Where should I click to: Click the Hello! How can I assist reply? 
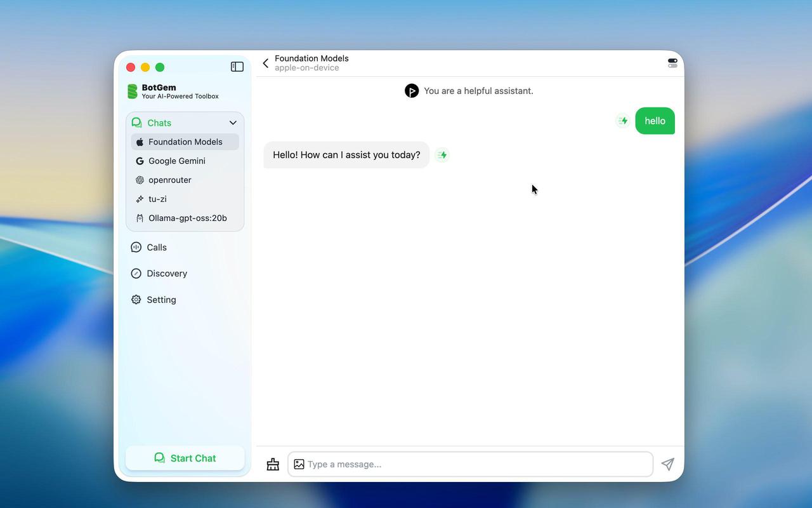point(346,155)
